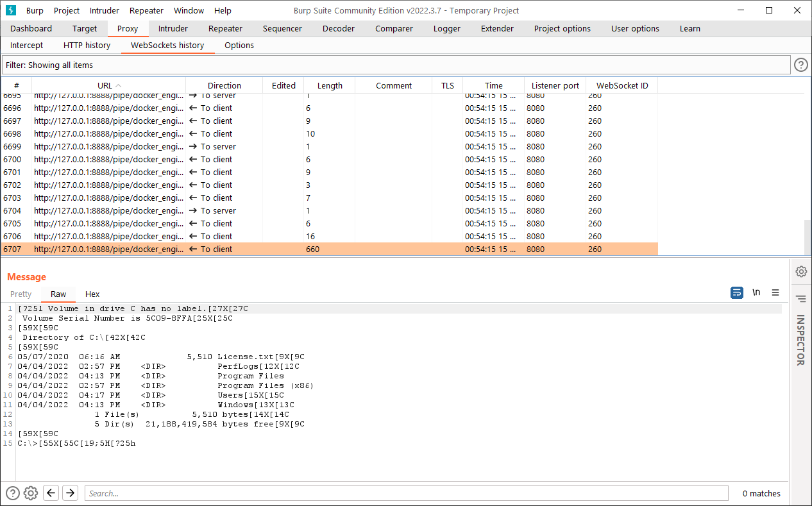Select history row 6698 with length 10
812x506 pixels.
329,133
